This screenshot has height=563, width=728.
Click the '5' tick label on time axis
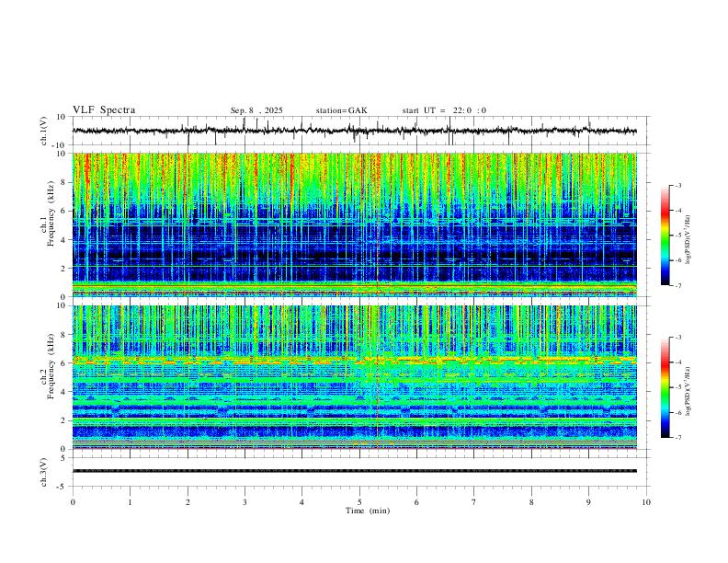[359, 502]
